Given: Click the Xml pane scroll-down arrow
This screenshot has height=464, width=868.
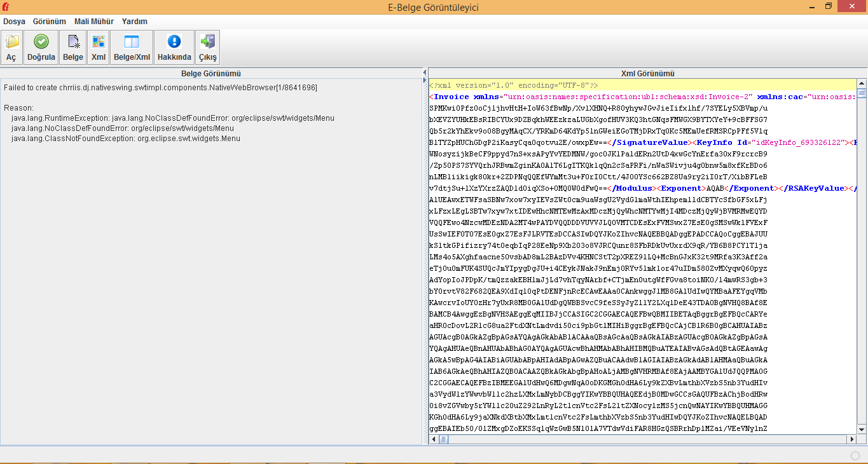Looking at the screenshot, I should tap(862, 430).
